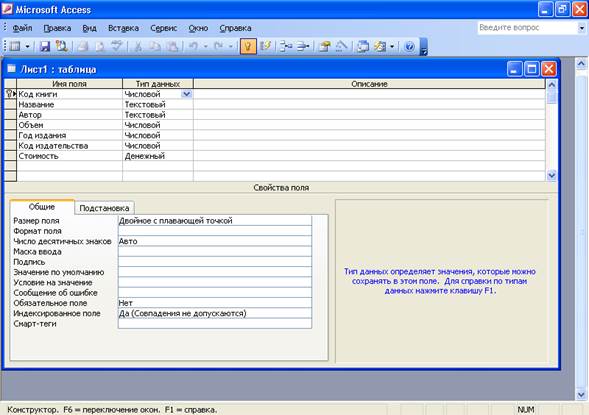Click the Маска ввода property field
589x415 pixels.
pos(214,252)
